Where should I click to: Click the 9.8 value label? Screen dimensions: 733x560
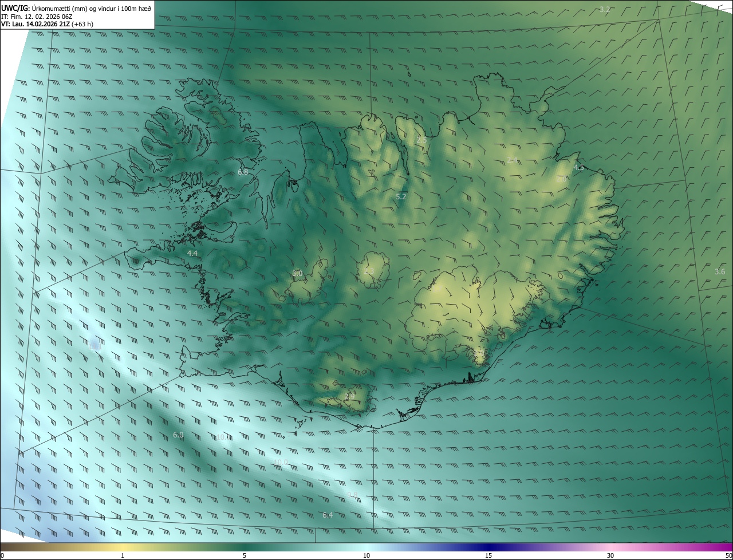(352, 495)
